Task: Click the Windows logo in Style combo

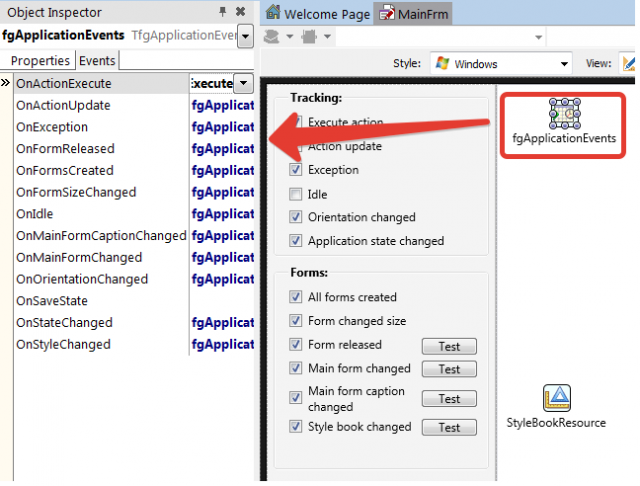Action: (442, 63)
